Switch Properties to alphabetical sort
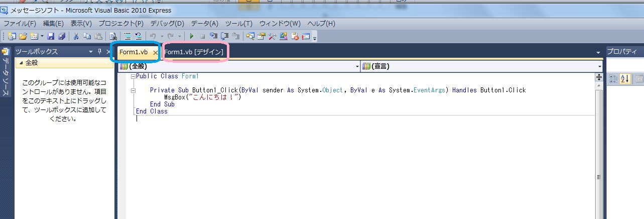 pos(624,78)
